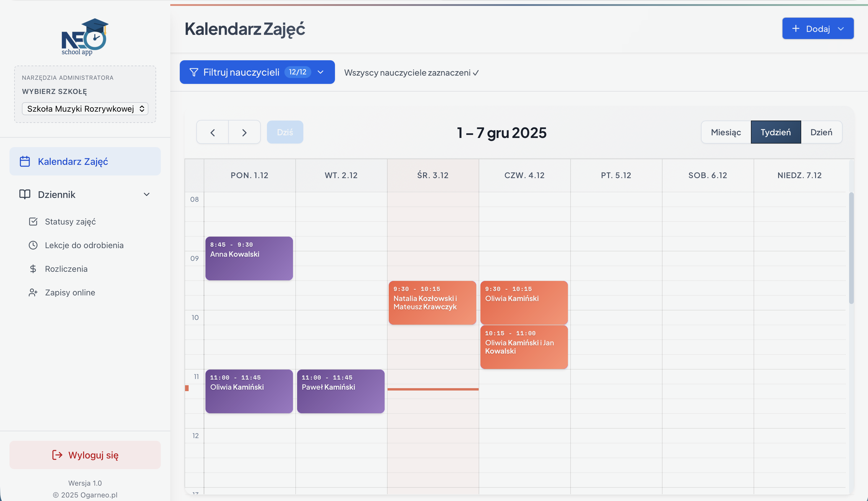This screenshot has width=868, height=501.
Task: Jump to today with Dziś button
Action: [x=285, y=132]
